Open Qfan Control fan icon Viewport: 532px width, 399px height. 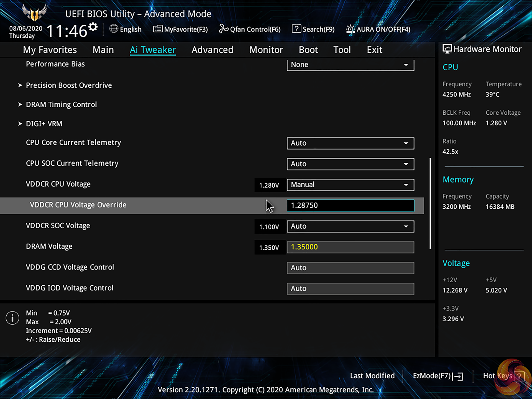click(223, 29)
